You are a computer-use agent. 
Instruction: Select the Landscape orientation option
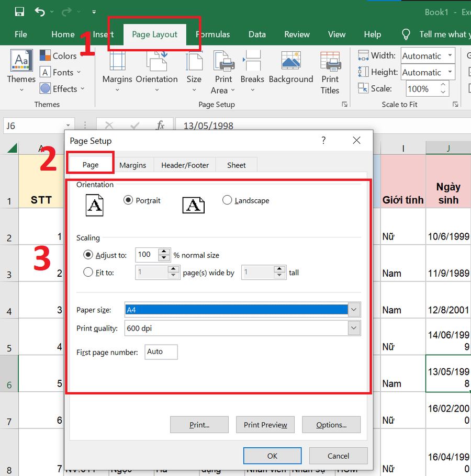click(227, 200)
